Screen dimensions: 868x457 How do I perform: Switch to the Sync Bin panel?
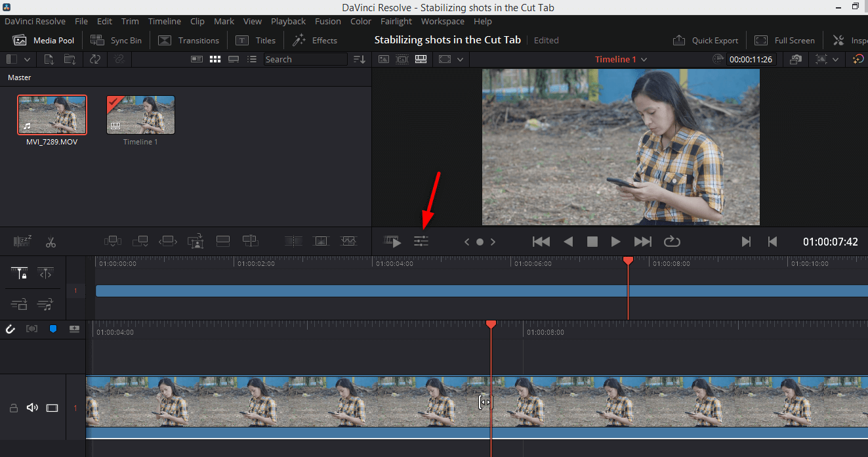pos(116,40)
